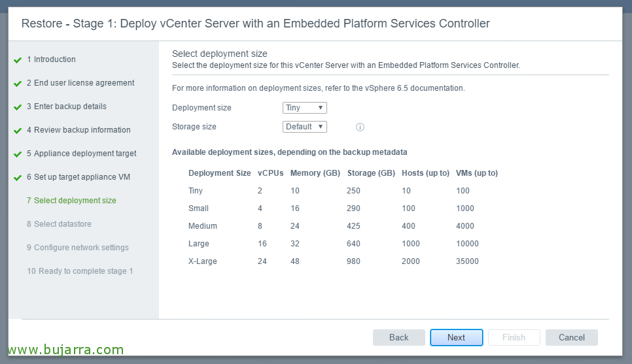Screen dimensions: 632x364
Task: Click the Back button
Action: coord(398,337)
